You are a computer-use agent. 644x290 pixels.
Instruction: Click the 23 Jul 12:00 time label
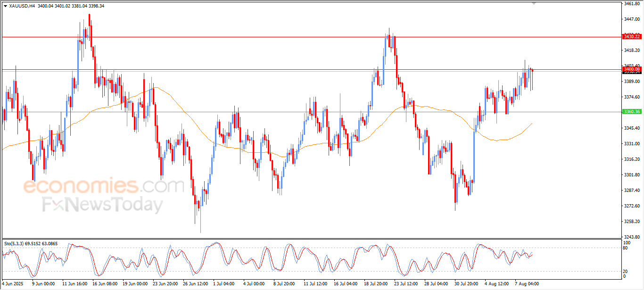coord(406,284)
